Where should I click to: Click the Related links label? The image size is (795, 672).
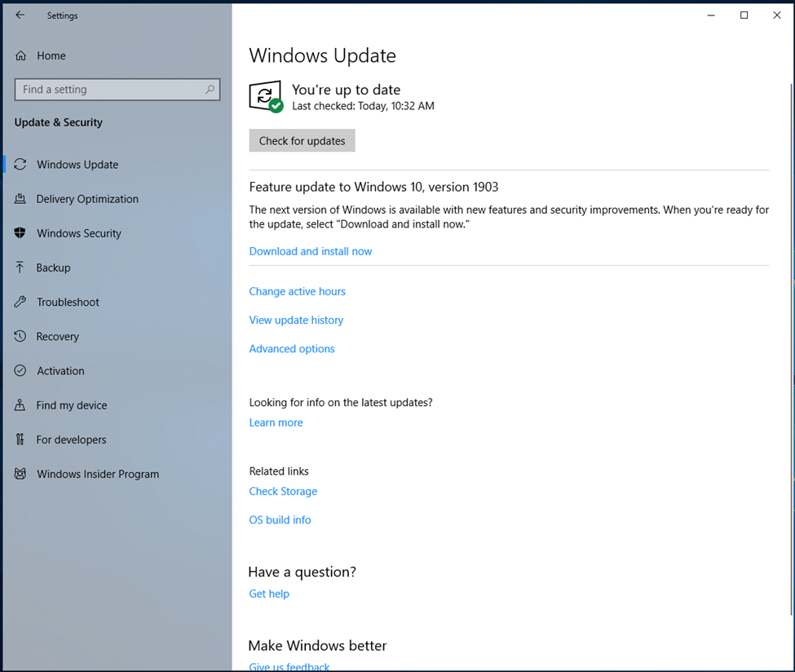point(279,471)
